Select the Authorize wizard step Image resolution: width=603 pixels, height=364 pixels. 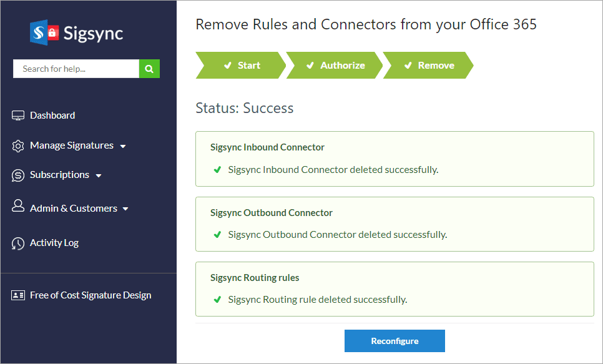(335, 66)
